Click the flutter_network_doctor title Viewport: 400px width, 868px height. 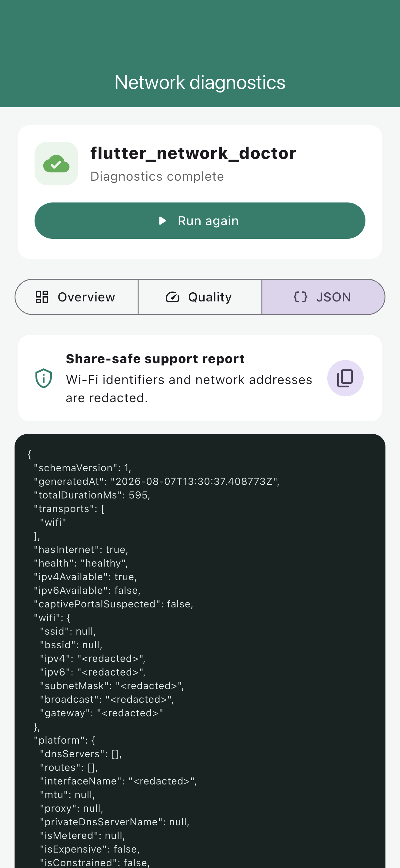coord(193,153)
